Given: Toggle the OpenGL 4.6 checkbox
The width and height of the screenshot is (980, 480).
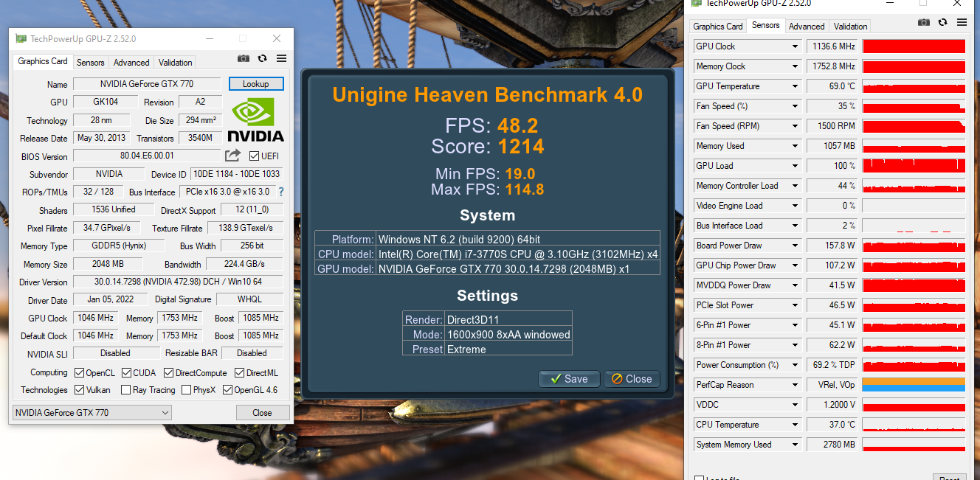Looking at the screenshot, I should pyautogui.click(x=227, y=390).
